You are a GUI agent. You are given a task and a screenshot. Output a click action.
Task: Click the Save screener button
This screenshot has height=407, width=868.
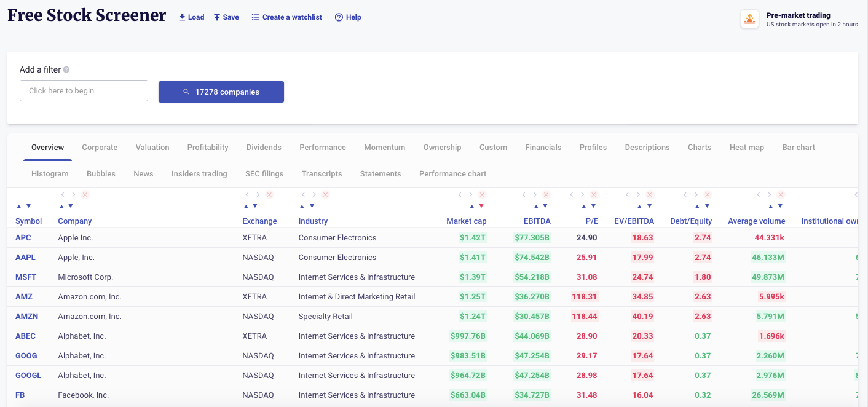pyautogui.click(x=226, y=17)
